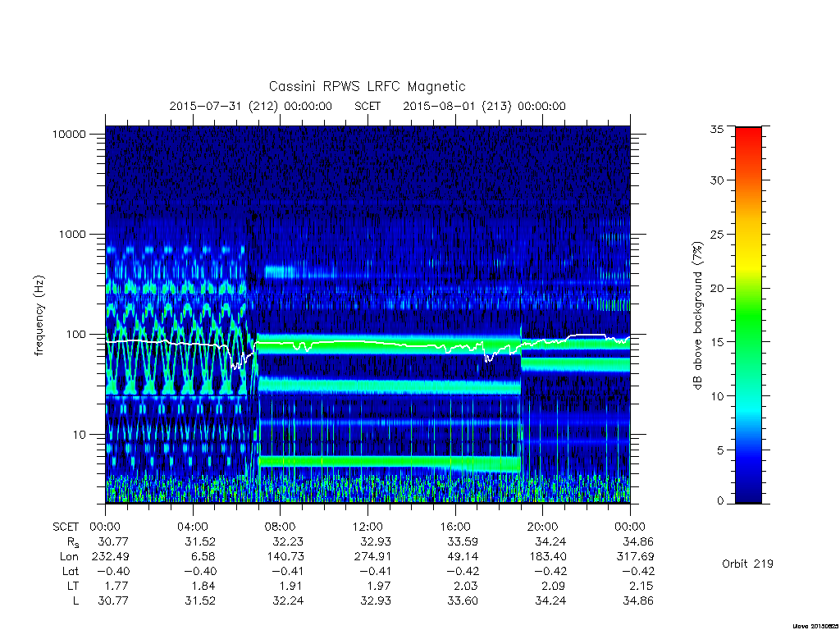Click the '16:00' time tick label
The height and width of the screenshot is (630, 840).
tap(454, 527)
